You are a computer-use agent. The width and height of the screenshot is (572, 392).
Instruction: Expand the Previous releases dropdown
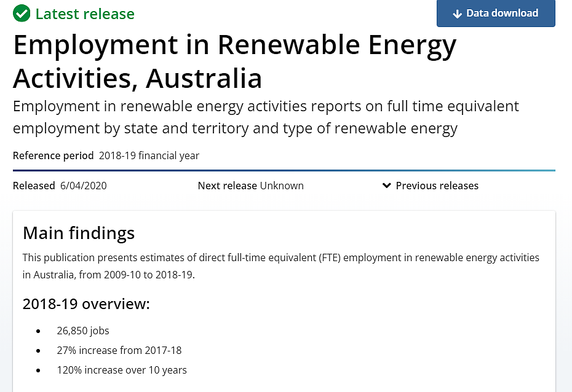[431, 186]
